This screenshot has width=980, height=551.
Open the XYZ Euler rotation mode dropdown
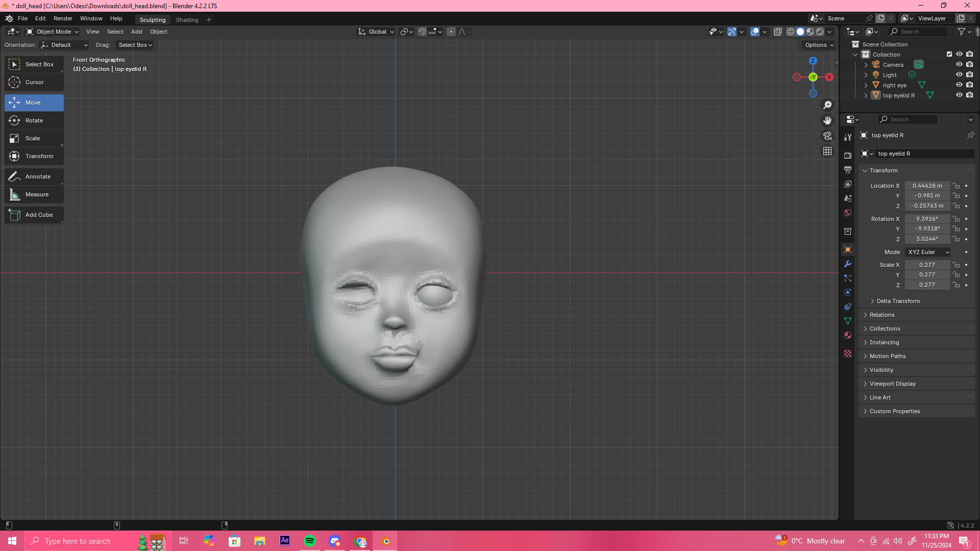point(928,252)
